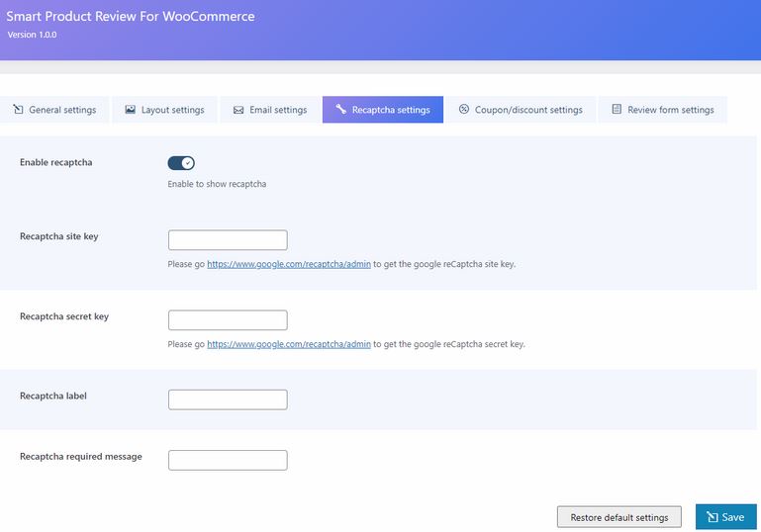The width and height of the screenshot is (761, 532).
Task: Click the General settings tab icon
Action: tap(18, 109)
